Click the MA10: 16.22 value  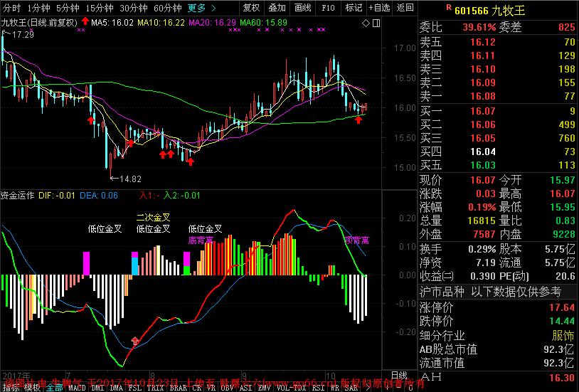coord(161,23)
